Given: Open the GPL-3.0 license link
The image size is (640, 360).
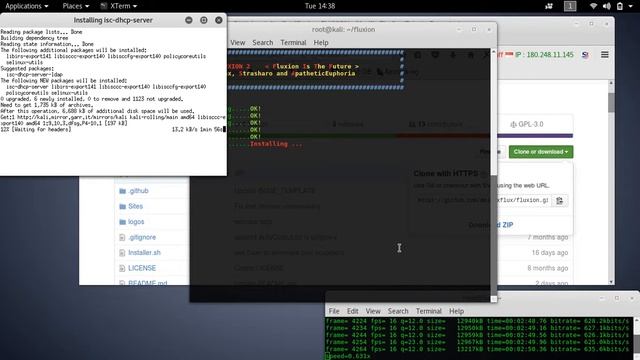Looking at the screenshot, I should [527, 124].
